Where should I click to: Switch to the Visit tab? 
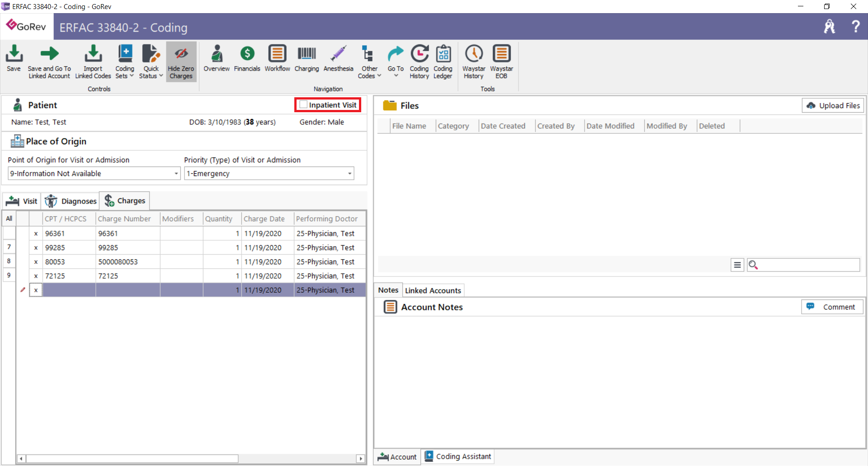[22, 201]
